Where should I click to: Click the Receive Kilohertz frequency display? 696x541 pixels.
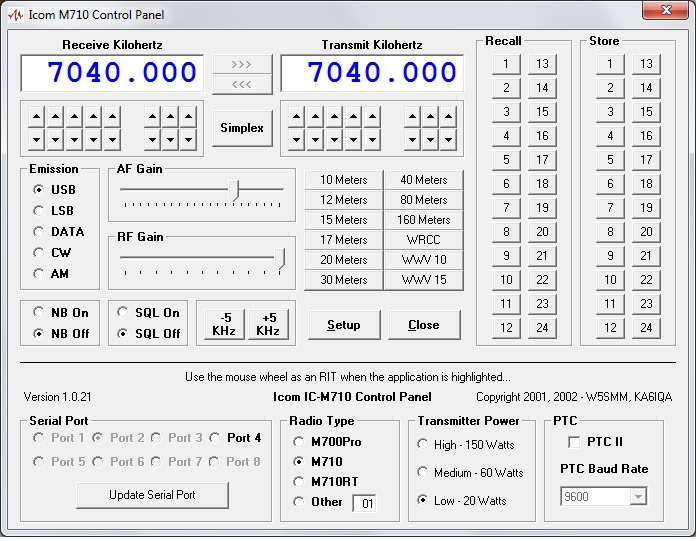112,73
